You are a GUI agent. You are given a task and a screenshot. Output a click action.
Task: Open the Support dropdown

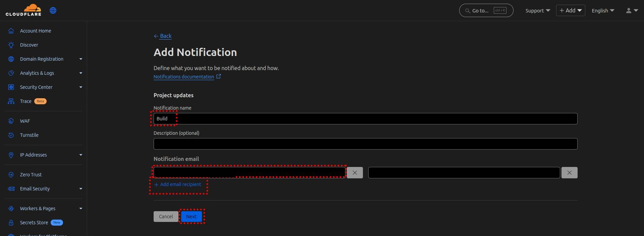[538, 10]
